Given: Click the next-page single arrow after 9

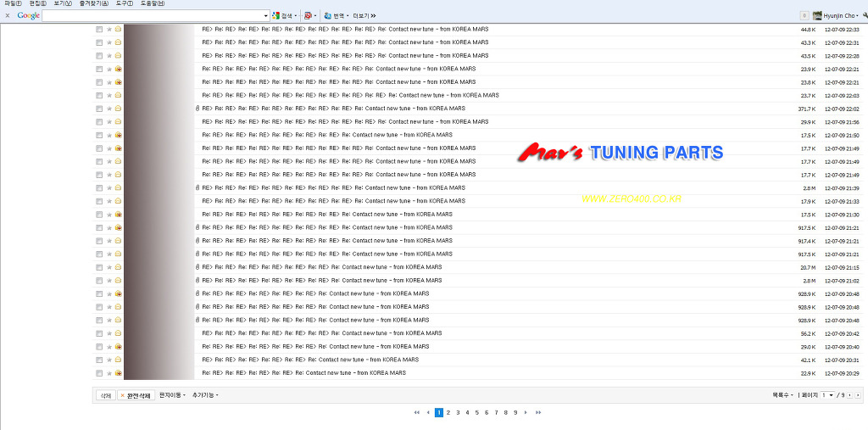Looking at the screenshot, I should tap(526, 412).
